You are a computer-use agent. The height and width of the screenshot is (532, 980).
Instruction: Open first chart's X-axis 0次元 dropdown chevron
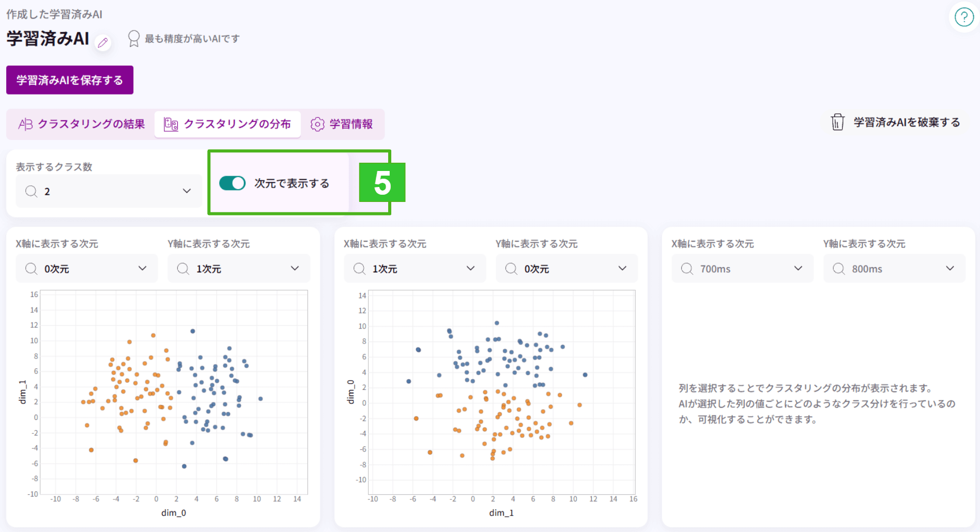coord(142,268)
